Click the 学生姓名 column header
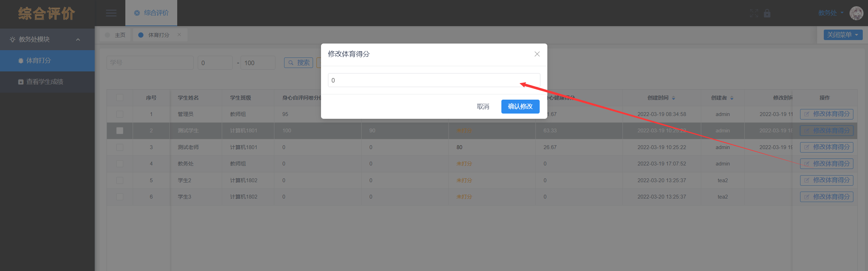Image resolution: width=868 pixels, height=271 pixels. tap(188, 98)
